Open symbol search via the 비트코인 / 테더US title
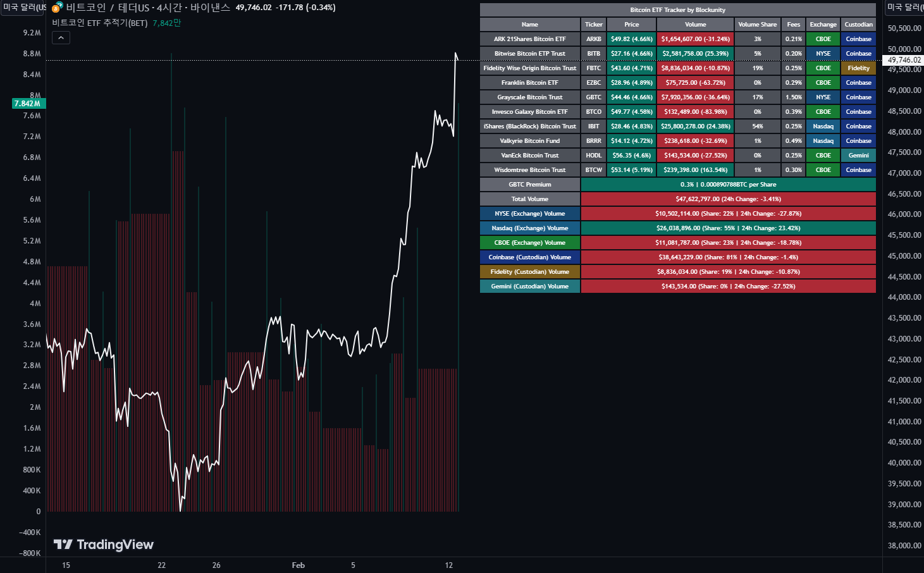This screenshot has height=573, width=924. [108, 8]
